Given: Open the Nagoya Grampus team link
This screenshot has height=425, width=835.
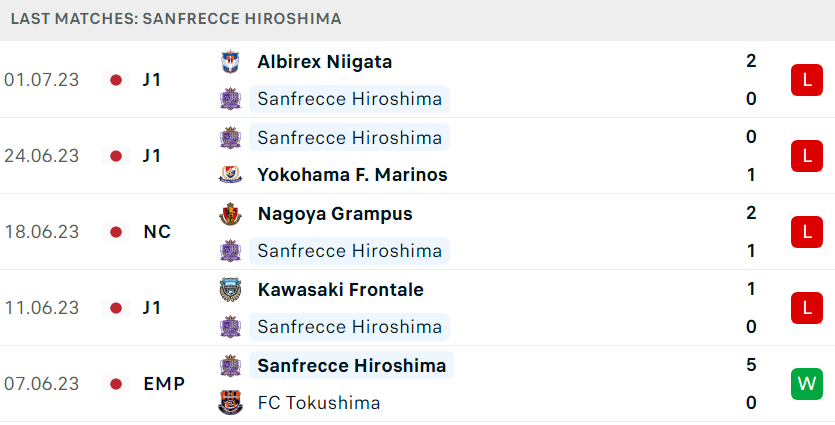Looking at the screenshot, I should pos(335,214).
